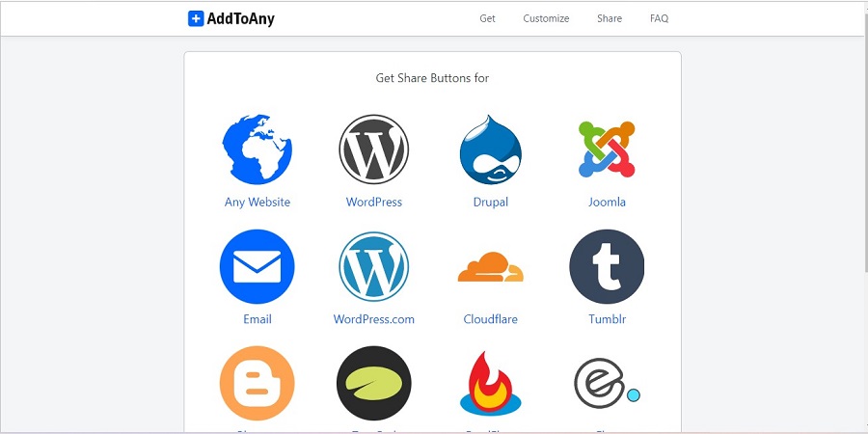This screenshot has height=434, width=868.
Task: Click the Tumblr 't' circle icon
Action: pos(607,267)
